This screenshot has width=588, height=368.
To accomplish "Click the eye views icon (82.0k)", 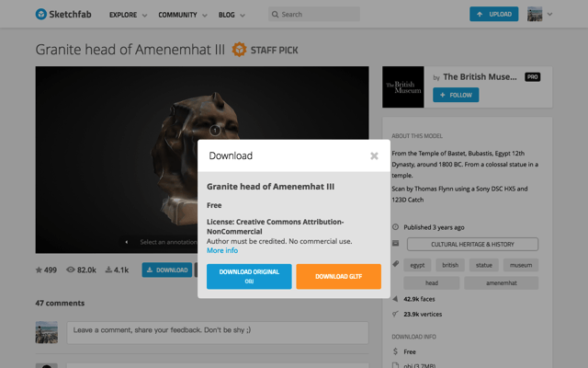I will (x=71, y=270).
